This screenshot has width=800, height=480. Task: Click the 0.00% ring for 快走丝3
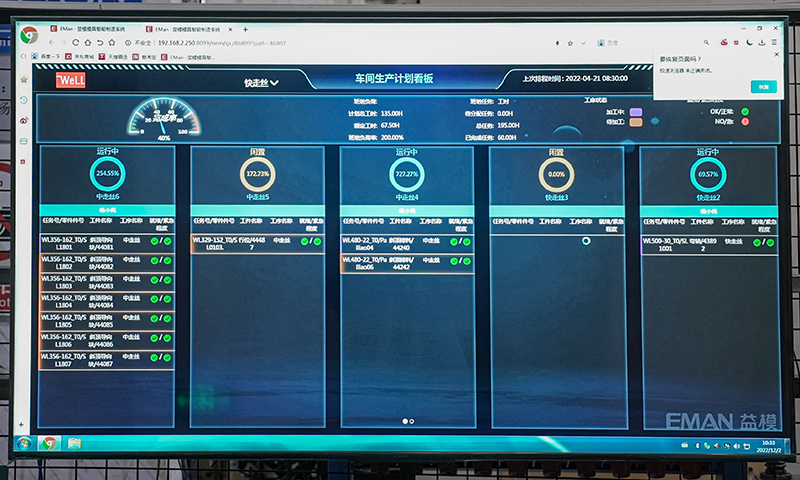coord(557,174)
